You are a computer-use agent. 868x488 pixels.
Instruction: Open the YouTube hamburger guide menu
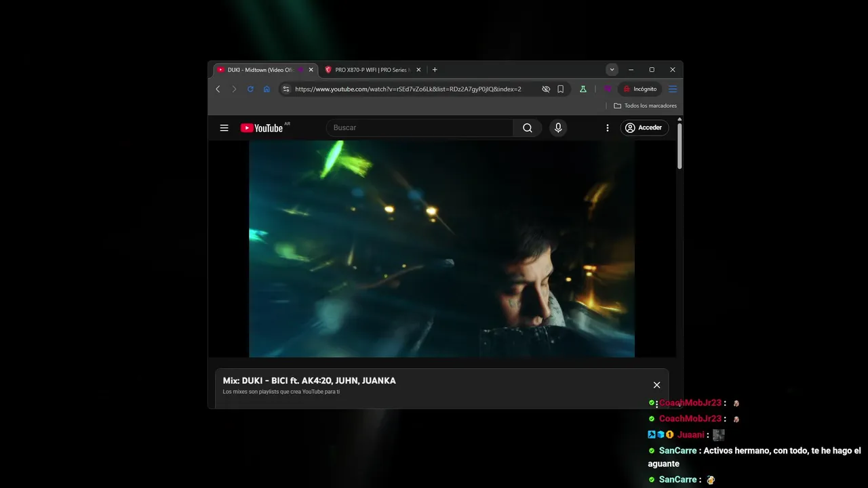(x=224, y=127)
